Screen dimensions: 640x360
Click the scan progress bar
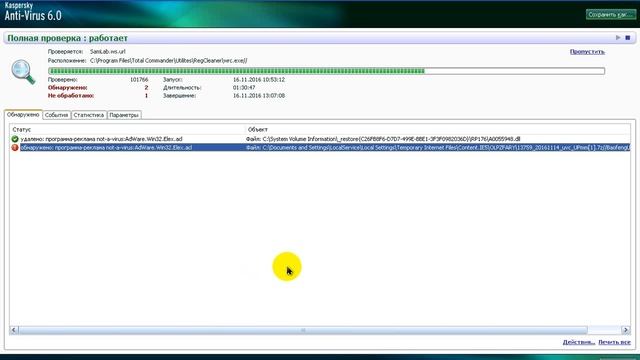tap(326, 71)
